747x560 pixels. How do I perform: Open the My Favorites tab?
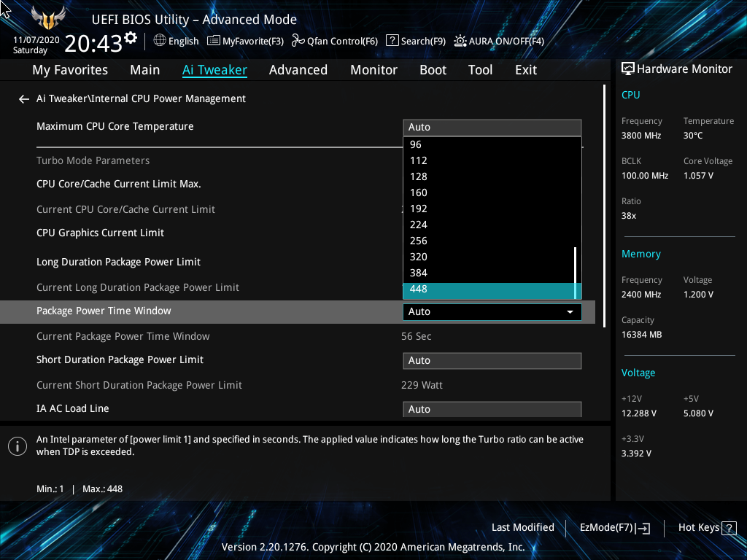point(70,70)
